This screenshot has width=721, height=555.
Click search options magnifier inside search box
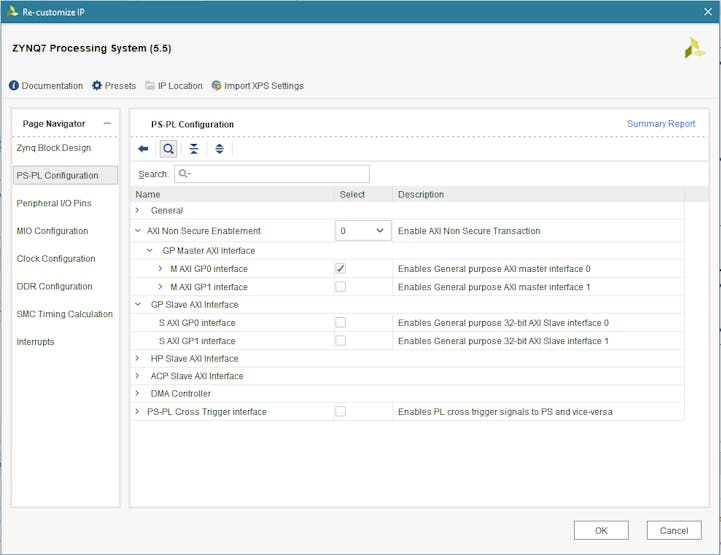(184, 173)
